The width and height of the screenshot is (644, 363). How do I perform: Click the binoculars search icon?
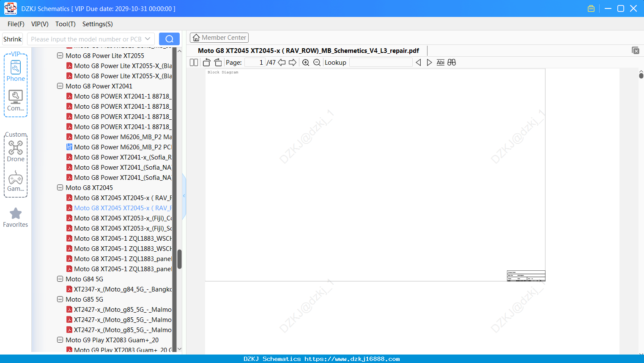coord(452,63)
